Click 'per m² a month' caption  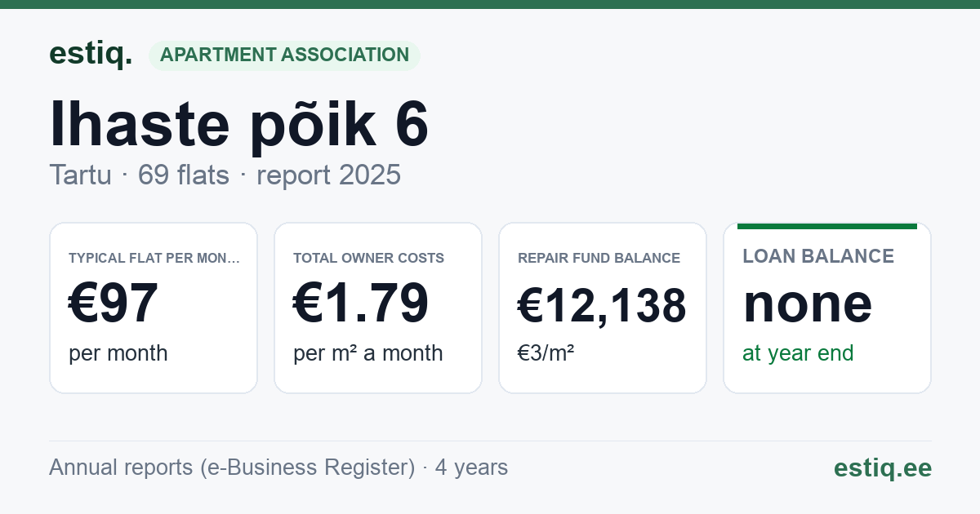pyautogui.click(x=368, y=353)
